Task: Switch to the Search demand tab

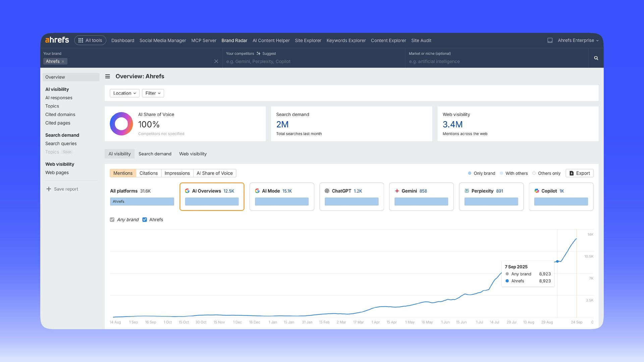Action: (x=155, y=154)
